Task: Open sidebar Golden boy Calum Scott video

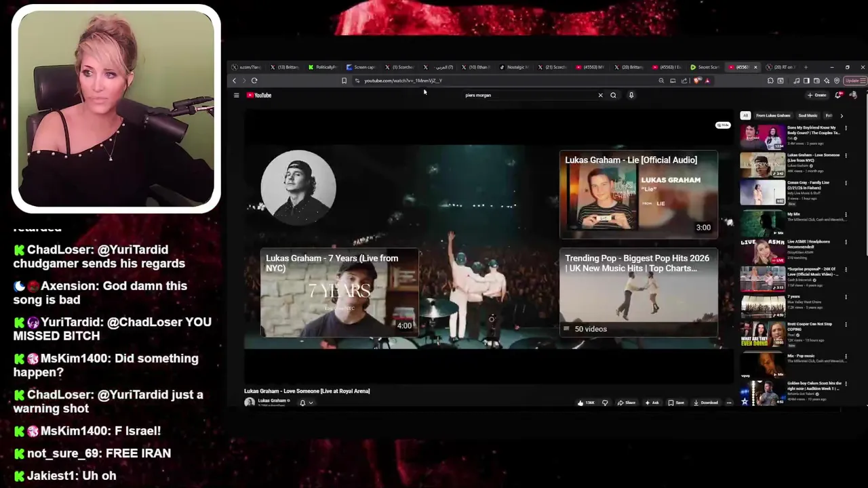Action: tap(763, 393)
